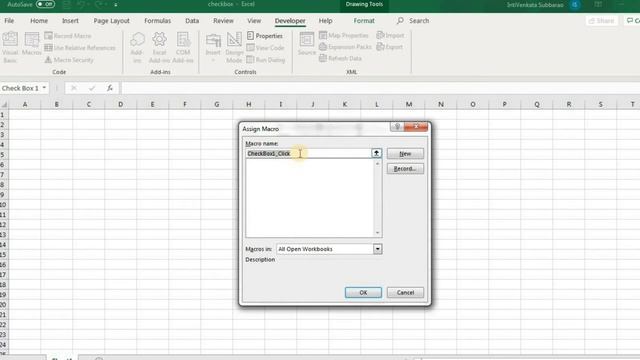The width and height of the screenshot is (640, 360).
Task: Click the Share button
Action: click(x=602, y=21)
